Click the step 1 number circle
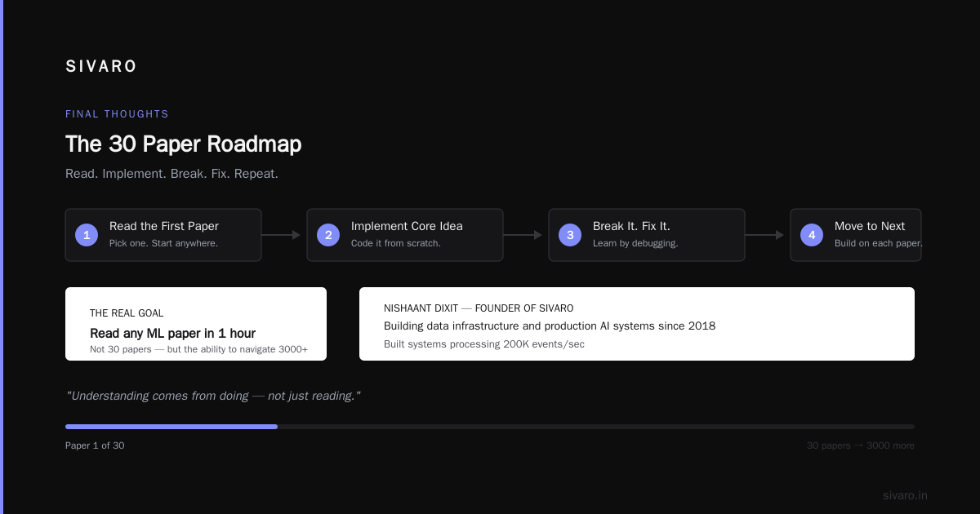980x514 pixels. pos(87,235)
